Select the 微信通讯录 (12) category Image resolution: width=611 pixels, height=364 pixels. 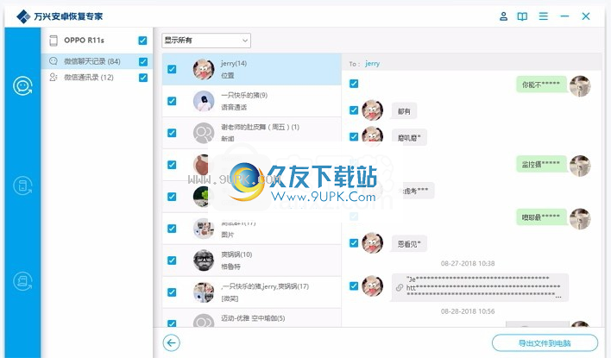97,78
